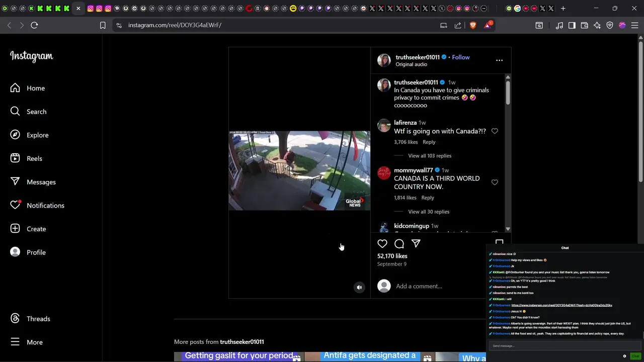Click the browser share icon in the address bar
This screenshot has height=362, width=644.
pos(458,25)
